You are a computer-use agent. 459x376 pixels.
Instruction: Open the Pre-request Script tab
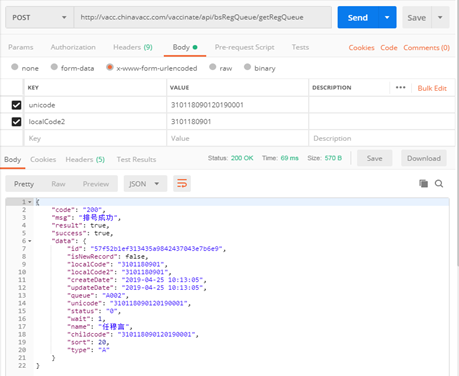click(x=244, y=47)
